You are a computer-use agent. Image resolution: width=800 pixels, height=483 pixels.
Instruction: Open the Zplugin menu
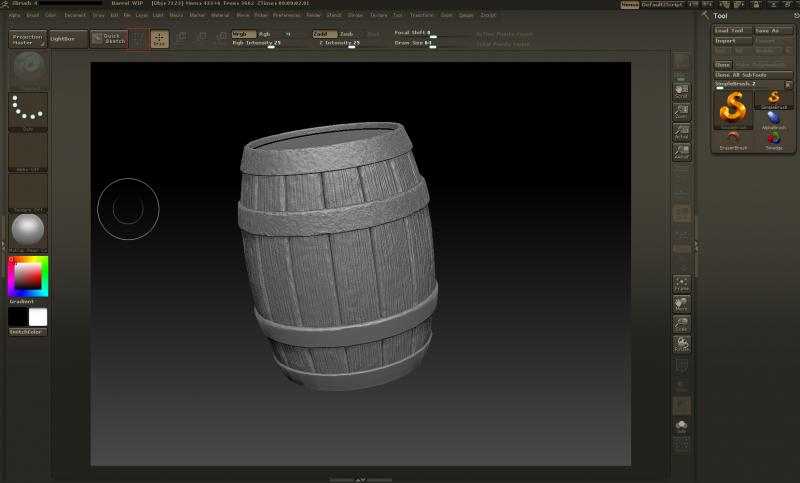(466, 16)
